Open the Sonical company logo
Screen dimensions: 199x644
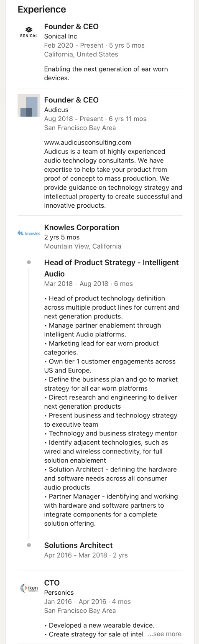pyautogui.click(x=29, y=32)
